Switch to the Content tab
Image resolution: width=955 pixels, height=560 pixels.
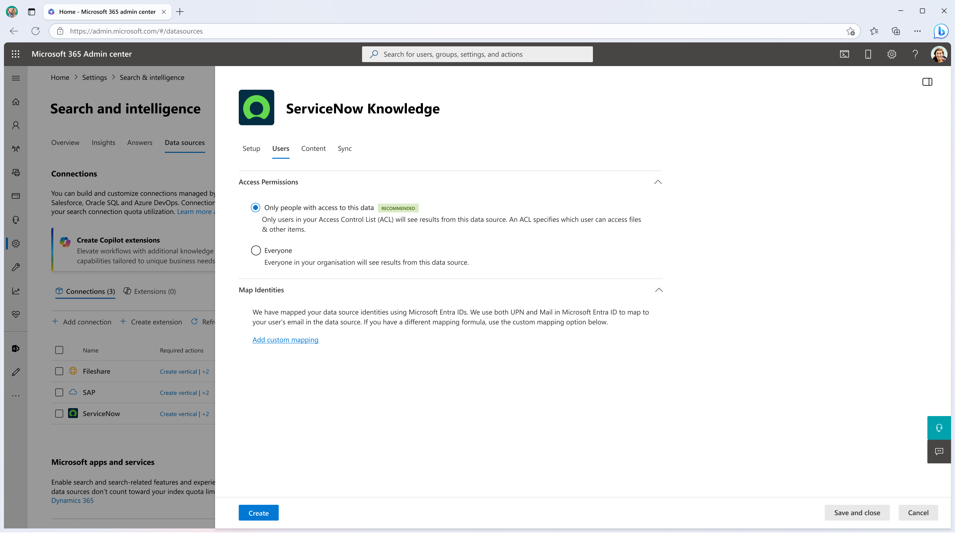pyautogui.click(x=313, y=148)
